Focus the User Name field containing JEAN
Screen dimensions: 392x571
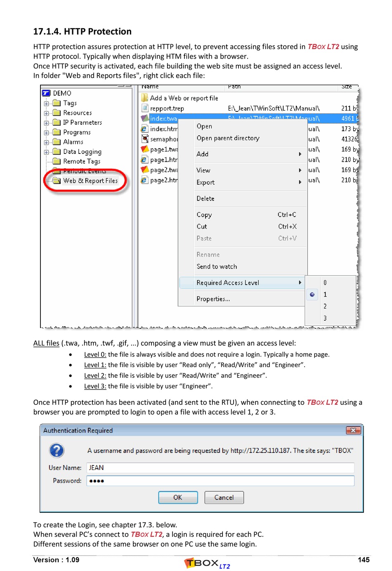(x=220, y=467)
